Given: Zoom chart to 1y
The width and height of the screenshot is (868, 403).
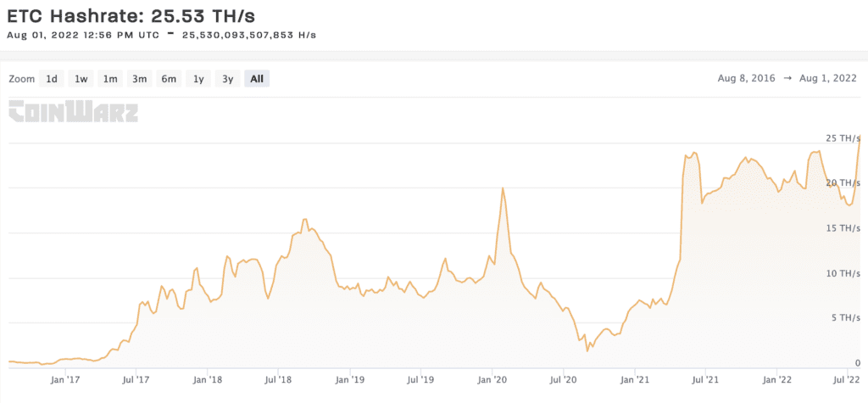Looking at the screenshot, I should click(x=198, y=79).
